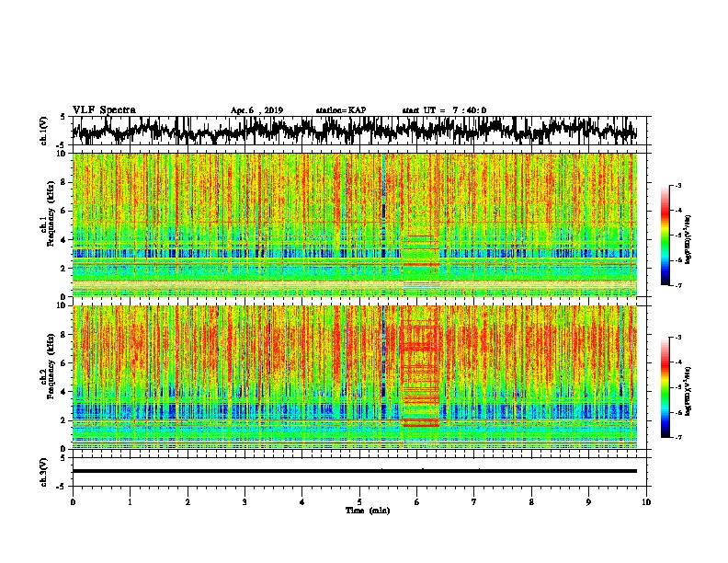Click the ch.1 voltage waveform trace
728x563 pixels.
coord(355,131)
